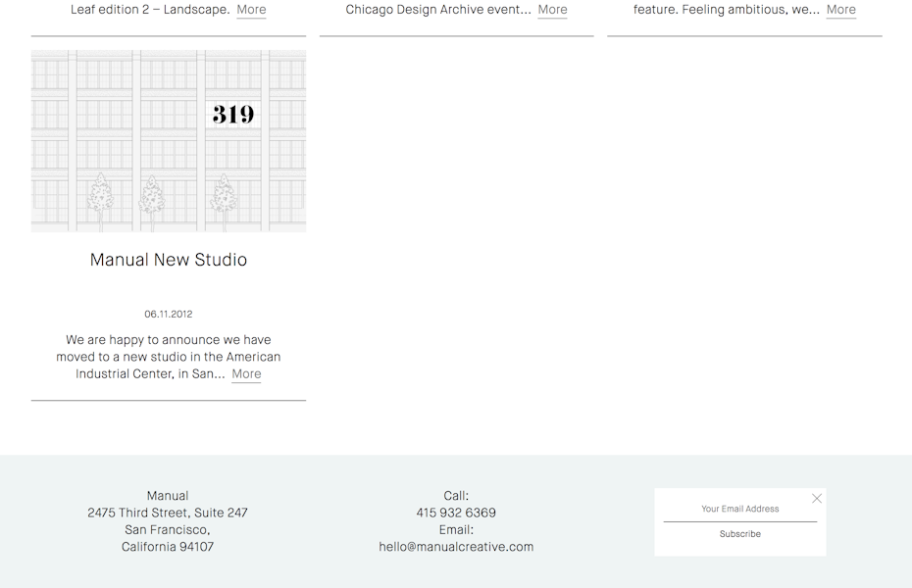Screen dimensions: 912x588
Task: Click the 'Leaf edition 2 – Landscape' excerpt text
Action: point(150,10)
